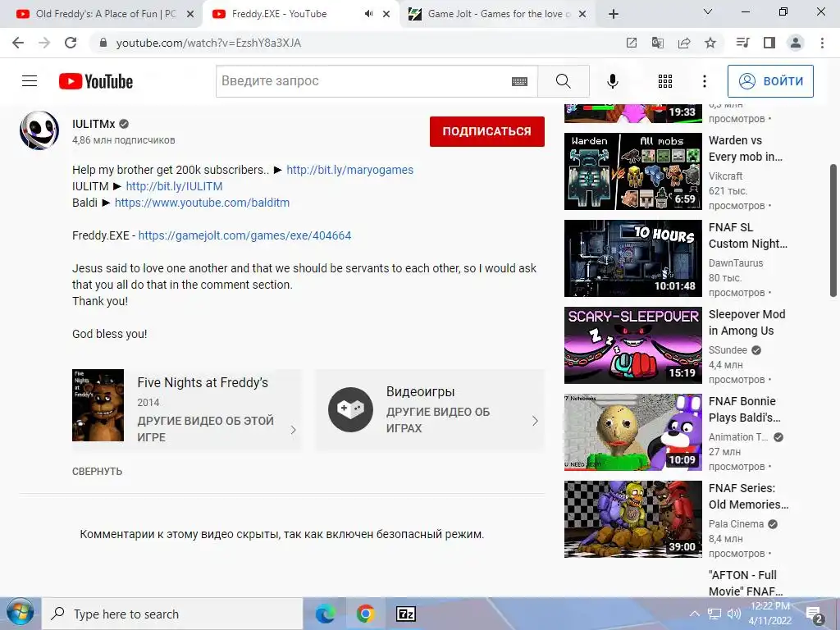Open Five Nights at Freddy's game cover image

(x=98, y=405)
